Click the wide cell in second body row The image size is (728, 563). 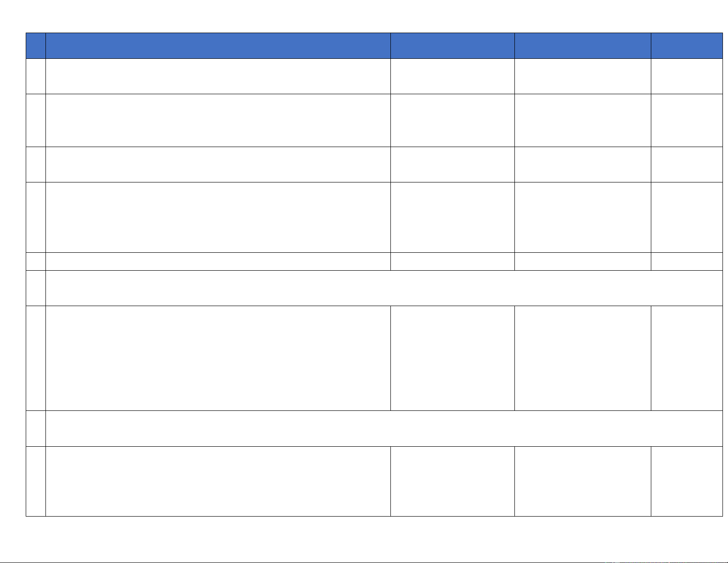(218, 120)
